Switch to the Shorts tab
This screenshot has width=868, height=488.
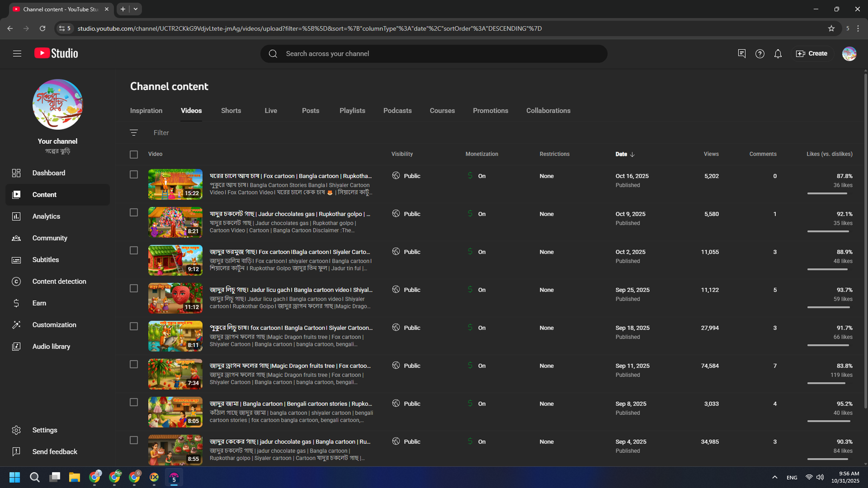click(231, 111)
